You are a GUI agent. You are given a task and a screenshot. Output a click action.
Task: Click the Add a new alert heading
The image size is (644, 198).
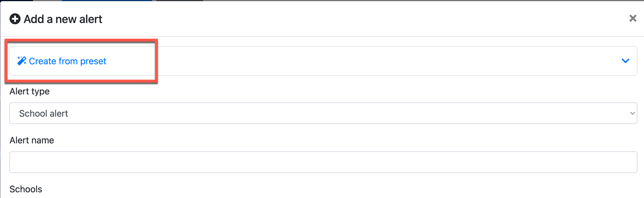pyautogui.click(x=63, y=19)
